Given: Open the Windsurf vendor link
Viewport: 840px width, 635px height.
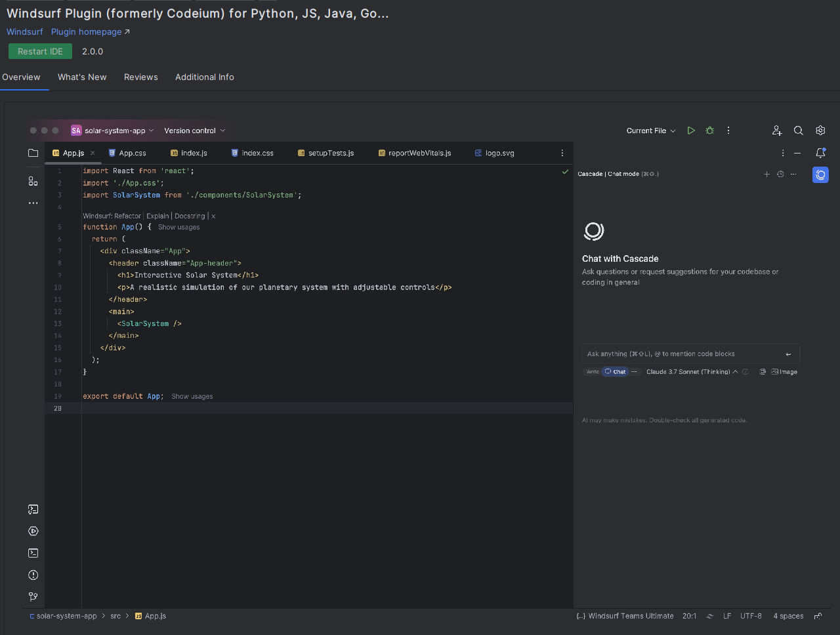Looking at the screenshot, I should pyautogui.click(x=25, y=32).
